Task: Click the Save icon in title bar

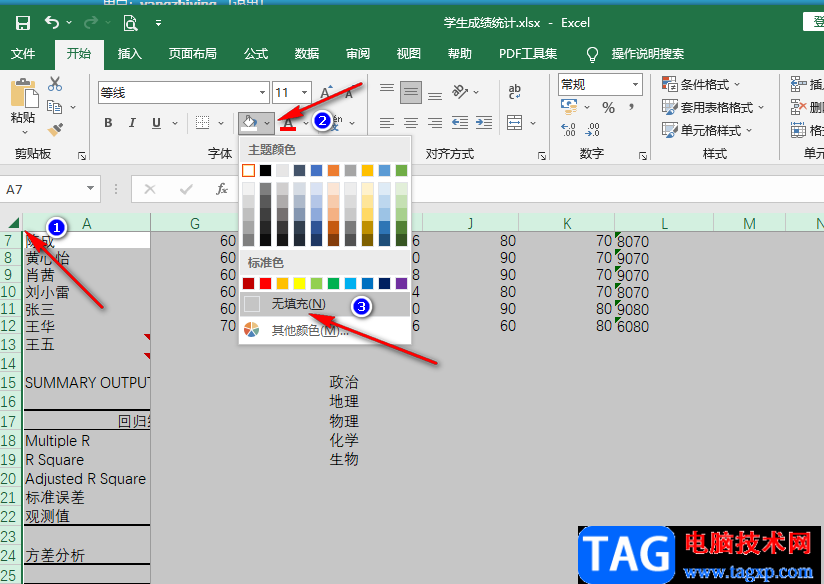Action: tap(23, 23)
